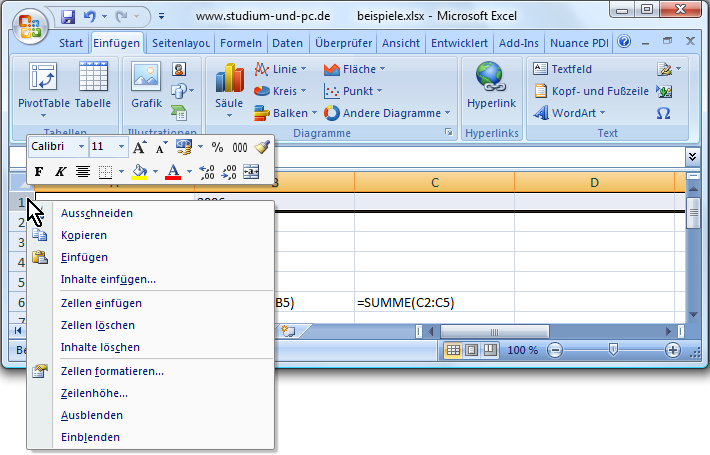Viewport: 710px width, 455px height.
Task: Decrease font size in mini toolbar
Action: pyautogui.click(x=161, y=147)
